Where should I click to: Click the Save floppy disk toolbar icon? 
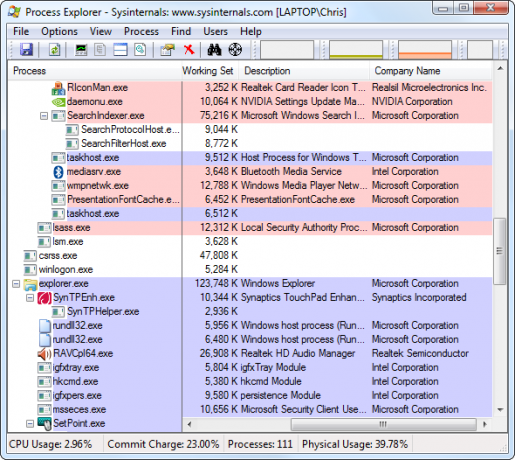tap(26, 50)
